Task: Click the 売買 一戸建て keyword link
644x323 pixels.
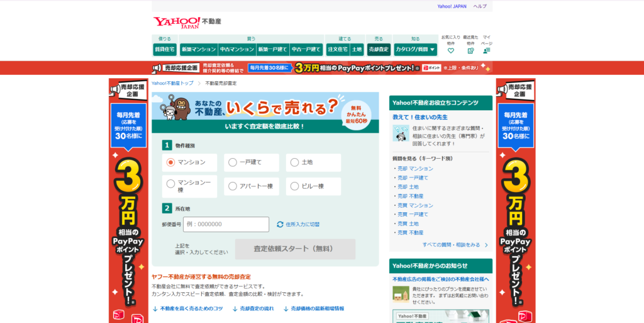Action: point(413,215)
